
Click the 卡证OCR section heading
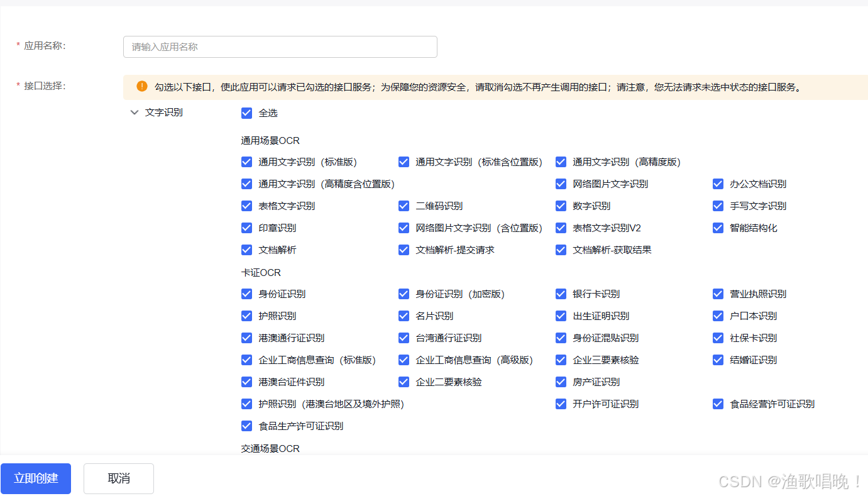point(261,272)
